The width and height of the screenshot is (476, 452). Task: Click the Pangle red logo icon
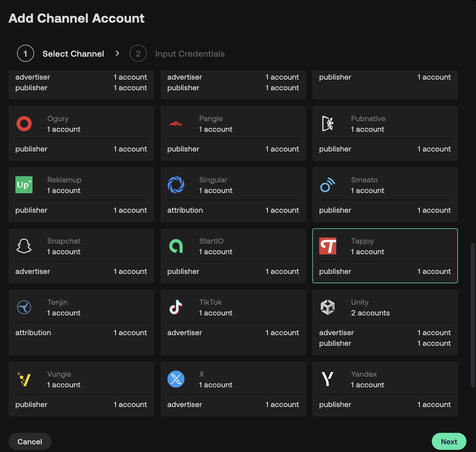(x=176, y=124)
